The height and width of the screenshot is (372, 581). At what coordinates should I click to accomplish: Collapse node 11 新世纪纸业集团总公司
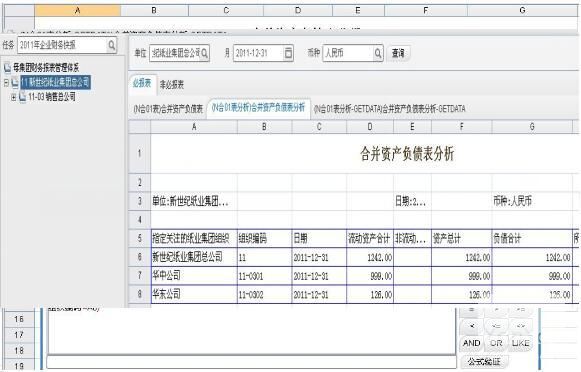(x=6, y=82)
